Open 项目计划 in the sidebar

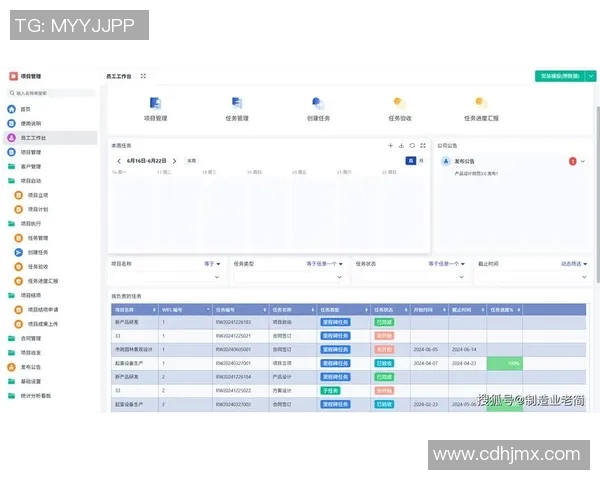click(x=31, y=209)
